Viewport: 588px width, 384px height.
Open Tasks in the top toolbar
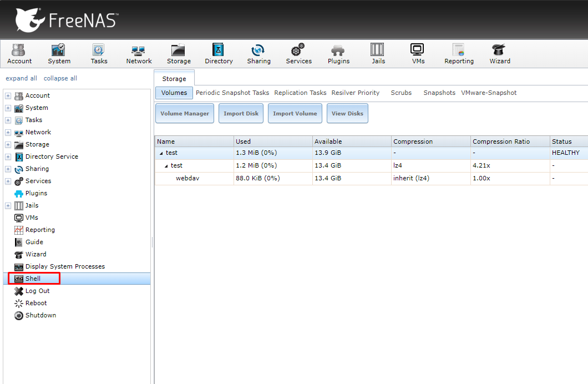pos(99,54)
